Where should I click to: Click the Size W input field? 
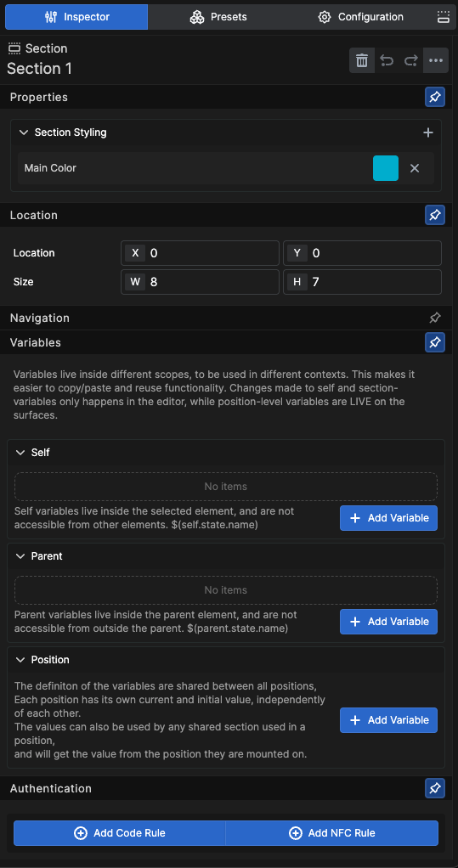tap(200, 282)
